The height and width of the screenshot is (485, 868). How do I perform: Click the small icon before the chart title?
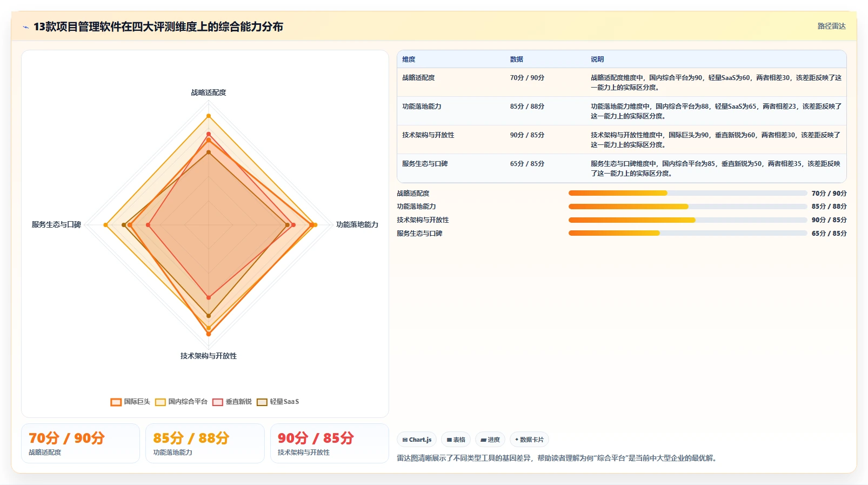[x=25, y=27]
